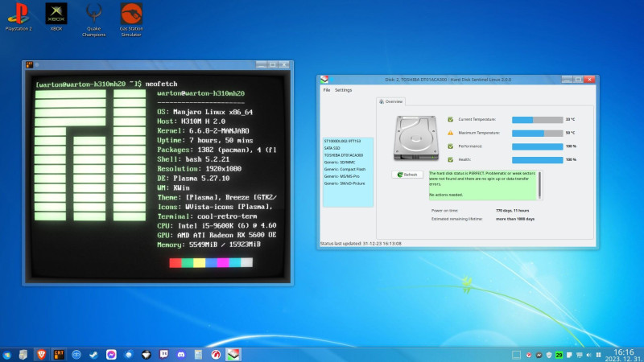This screenshot has height=362, width=644.
Task: Click the disk status text scrollbar
Action: point(539,183)
